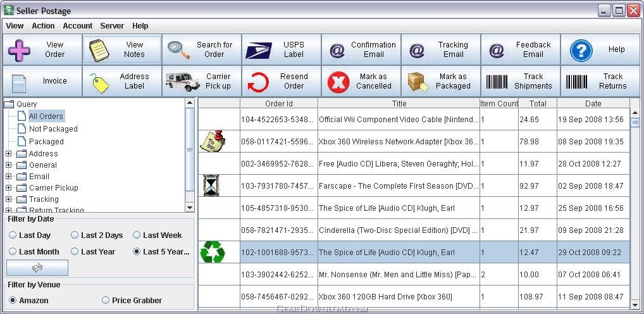Click the hourglass icon in Farscape row
Viewport: 644px width, 314px height.
[x=211, y=185]
